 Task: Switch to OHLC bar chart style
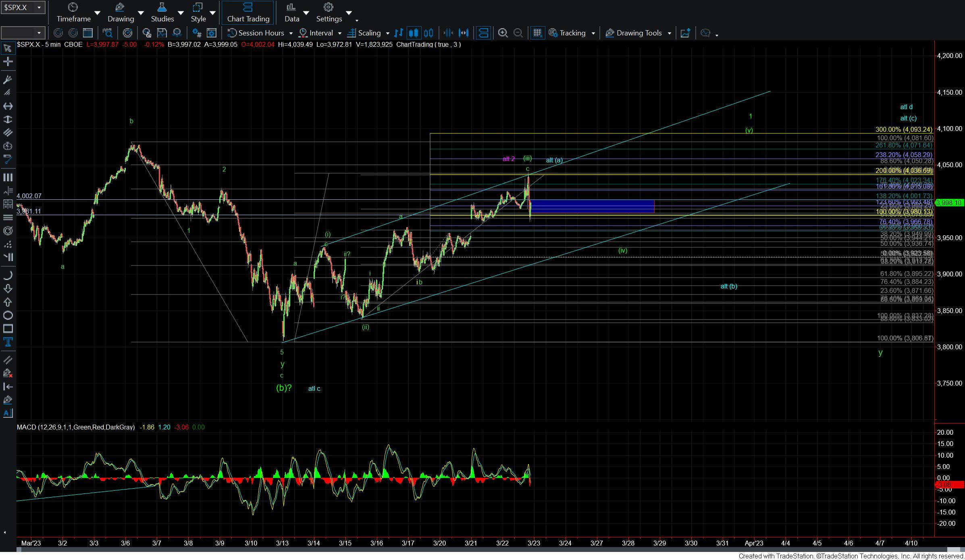click(x=399, y=33)
